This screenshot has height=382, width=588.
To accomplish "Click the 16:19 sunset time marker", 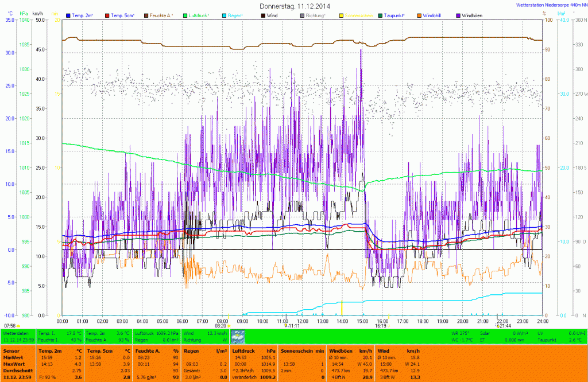I will point(381,325).
